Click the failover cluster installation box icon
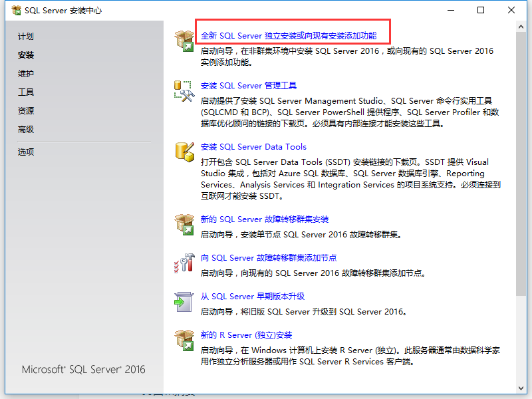The width and height of the screenshot is (532, 399). pos(184,225)
